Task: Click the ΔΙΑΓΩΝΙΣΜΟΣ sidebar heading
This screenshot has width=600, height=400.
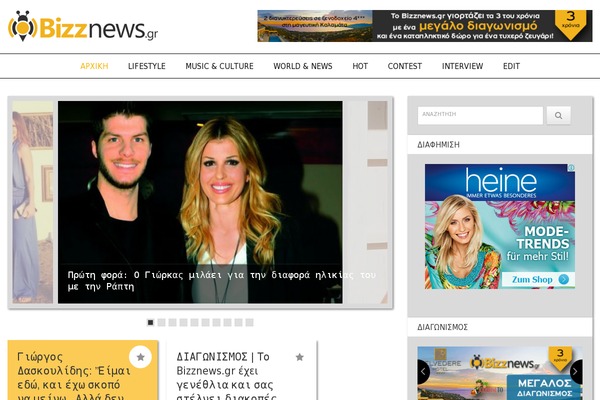Action: (x=443, y=327)
